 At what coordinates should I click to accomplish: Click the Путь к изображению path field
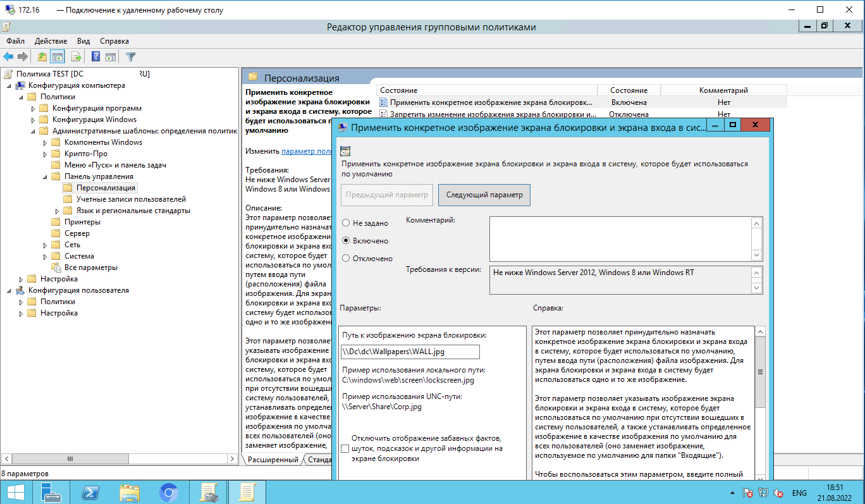point(410,352)
